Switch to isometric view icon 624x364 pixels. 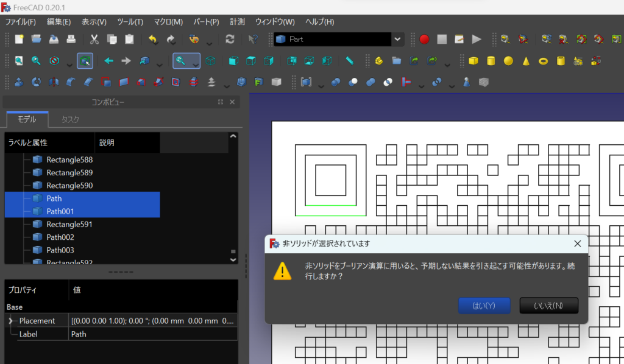(x=210, y=61)
